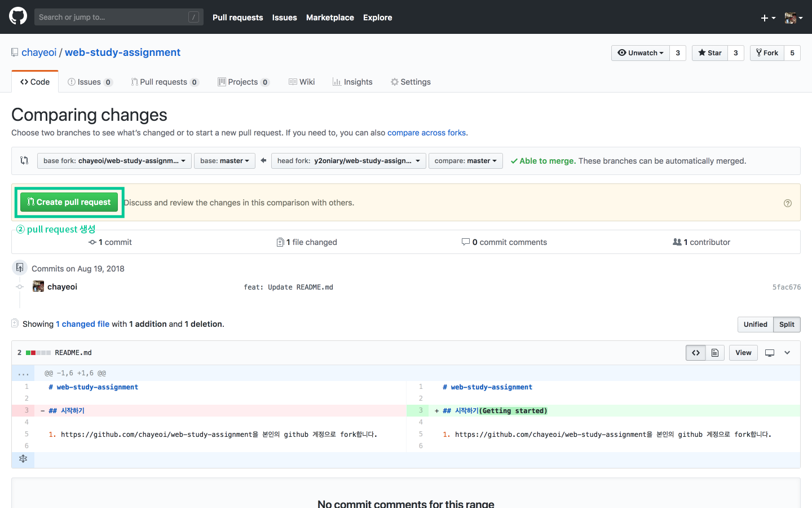Click the compare arrows icon
Screen dimensions: 812x508
[24, 160]
